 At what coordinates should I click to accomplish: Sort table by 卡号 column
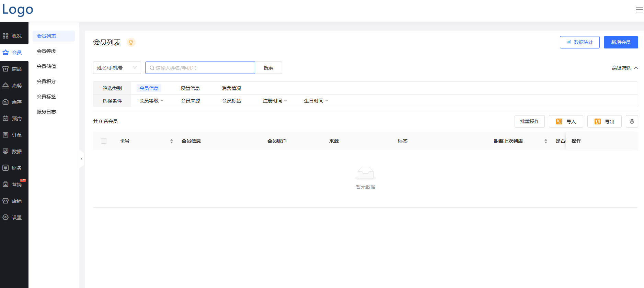click(172, 141)
